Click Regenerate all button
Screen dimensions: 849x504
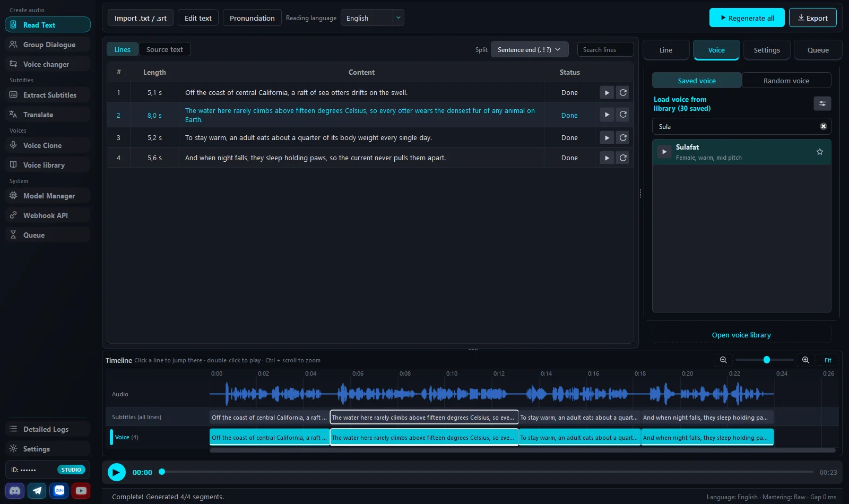[747, 18]
